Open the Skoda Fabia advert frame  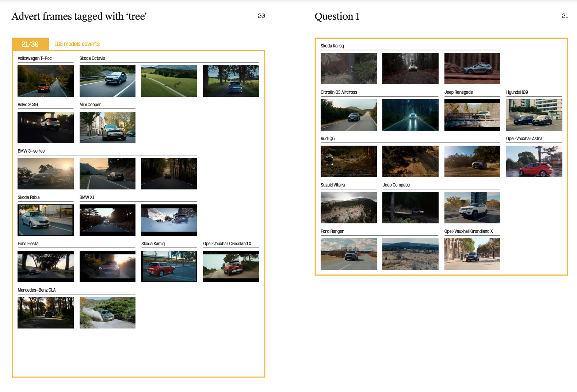point(46,220)
